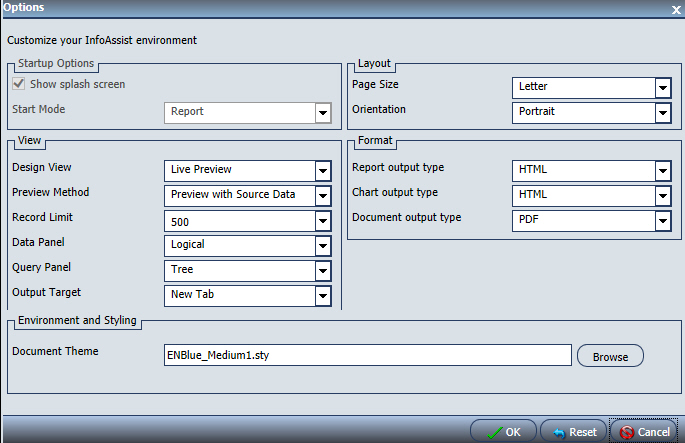
Task: Click the Browse button
Action: coord(610,356)
